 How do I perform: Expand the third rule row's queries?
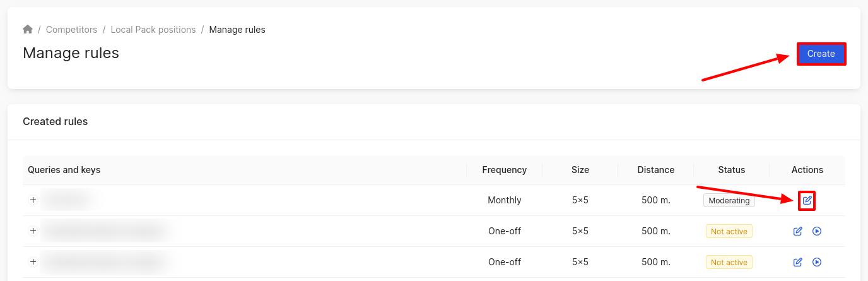[x=33, y=262]
